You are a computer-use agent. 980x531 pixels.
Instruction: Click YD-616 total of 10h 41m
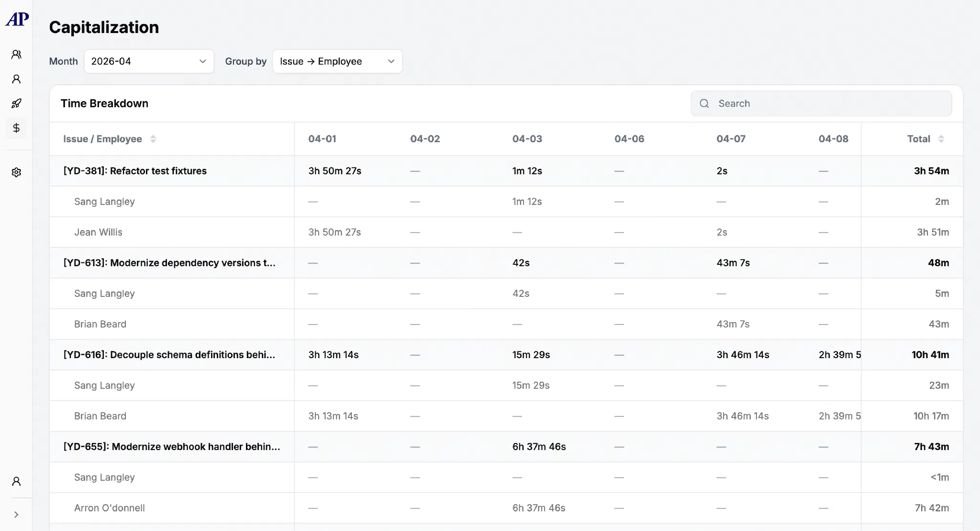pyautogui.click(x=930, y=355)
